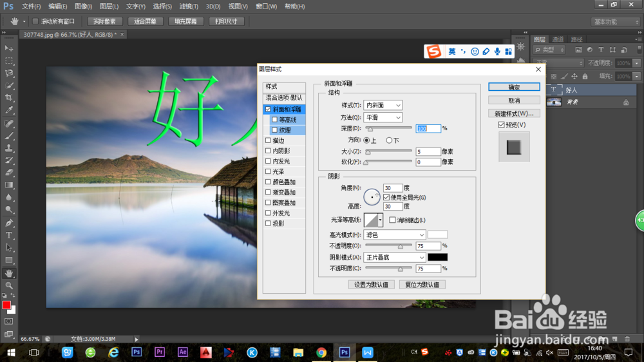Select the Dodge tool
The width and height of the screenshot is (644, 362).
coord(8,209)
